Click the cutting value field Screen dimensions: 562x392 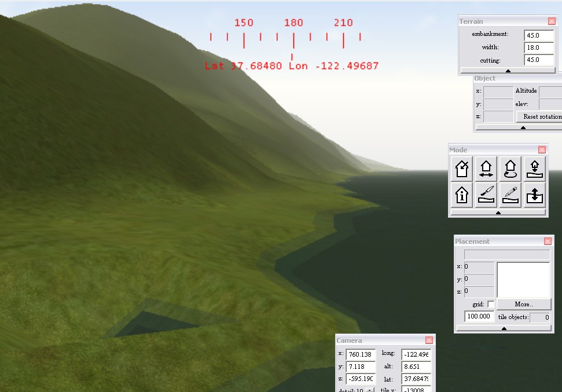(539, 60)
